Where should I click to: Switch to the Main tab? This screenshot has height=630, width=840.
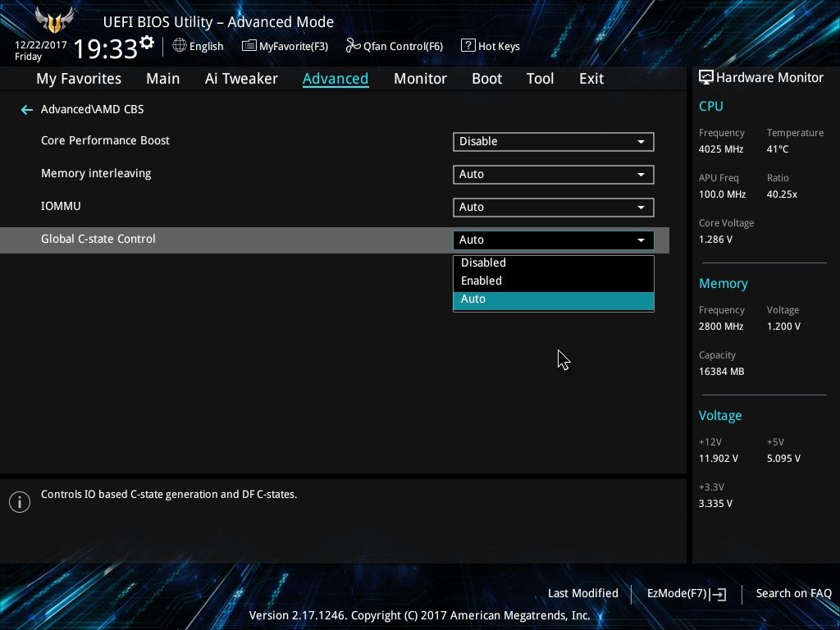click(x=163, y=79)
